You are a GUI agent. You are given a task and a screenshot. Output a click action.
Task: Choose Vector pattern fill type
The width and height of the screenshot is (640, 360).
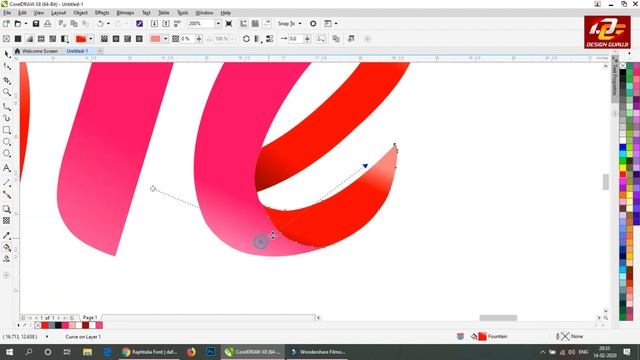pyautogui.click(x=41, y=39)
